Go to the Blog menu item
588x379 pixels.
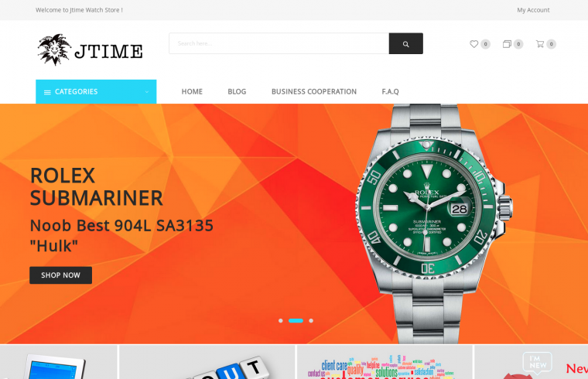[237, 91]
